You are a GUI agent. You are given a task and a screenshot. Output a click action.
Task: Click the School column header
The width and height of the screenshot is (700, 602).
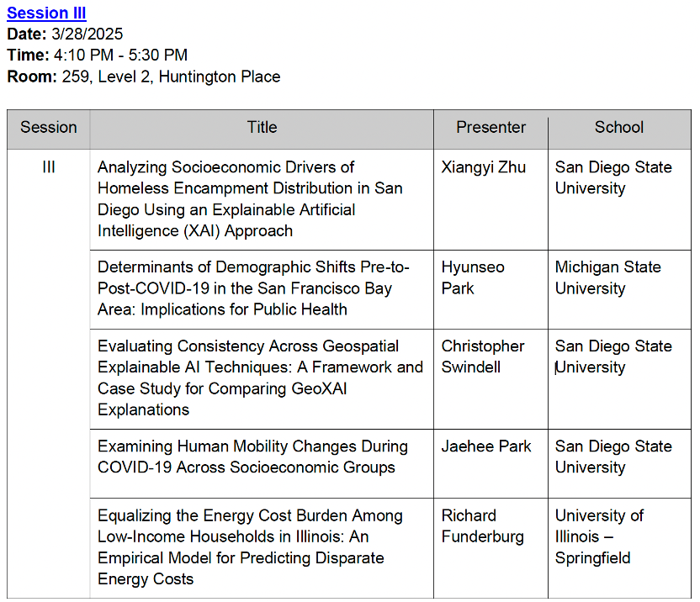point(619,127)
